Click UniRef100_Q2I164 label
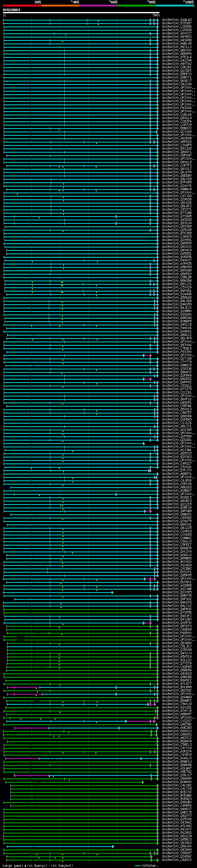This screenshot has height=868, width=197. (177, 131)
